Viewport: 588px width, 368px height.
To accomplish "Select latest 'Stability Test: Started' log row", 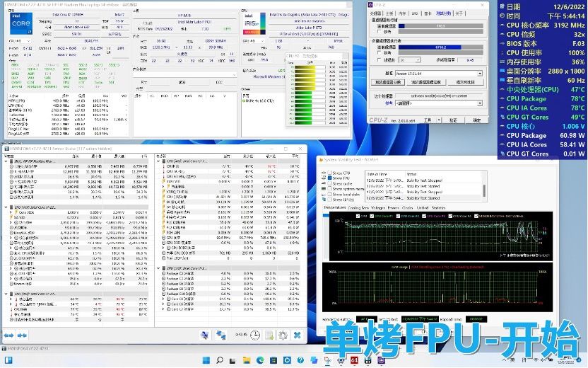I will (x=424, y=198).
